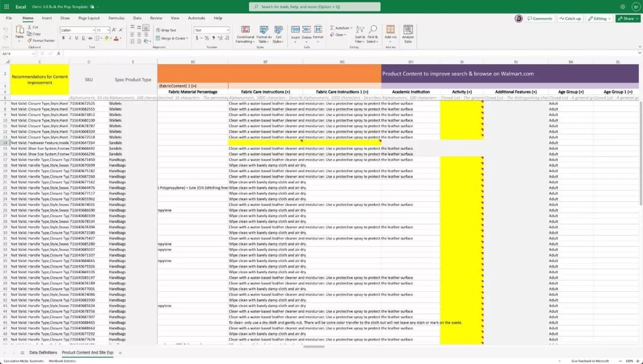Viewport: 643px width, 364px height.
Task: Toggle Italic formatting
Action: 70,38
